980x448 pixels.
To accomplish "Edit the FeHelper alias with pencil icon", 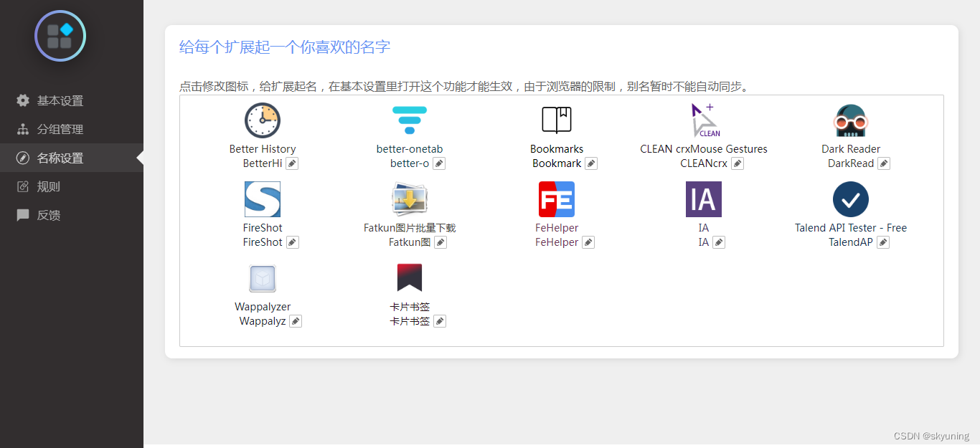I will (588, 242).
